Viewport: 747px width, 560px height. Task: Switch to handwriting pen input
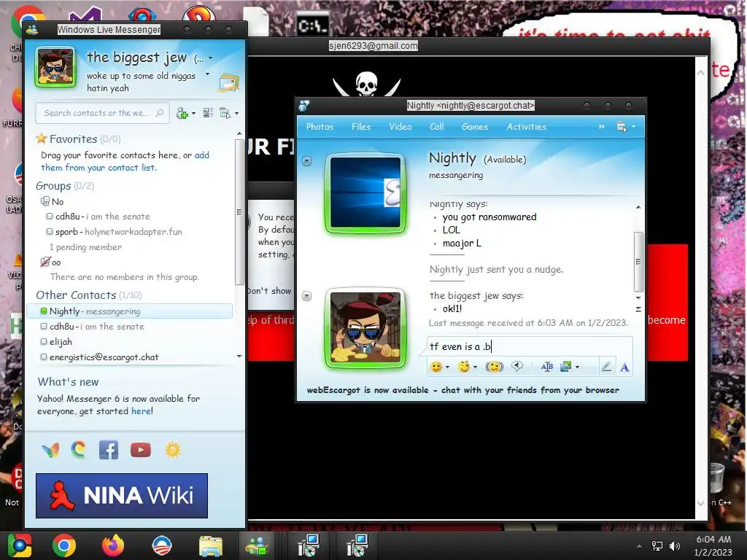coord(606,367)
